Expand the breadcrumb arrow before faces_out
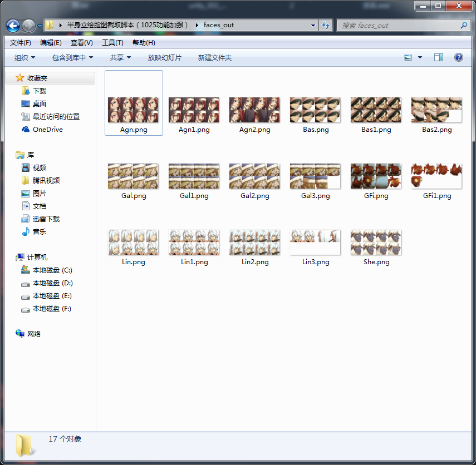This screenshot has height=465, width=476. coord(197,25)
